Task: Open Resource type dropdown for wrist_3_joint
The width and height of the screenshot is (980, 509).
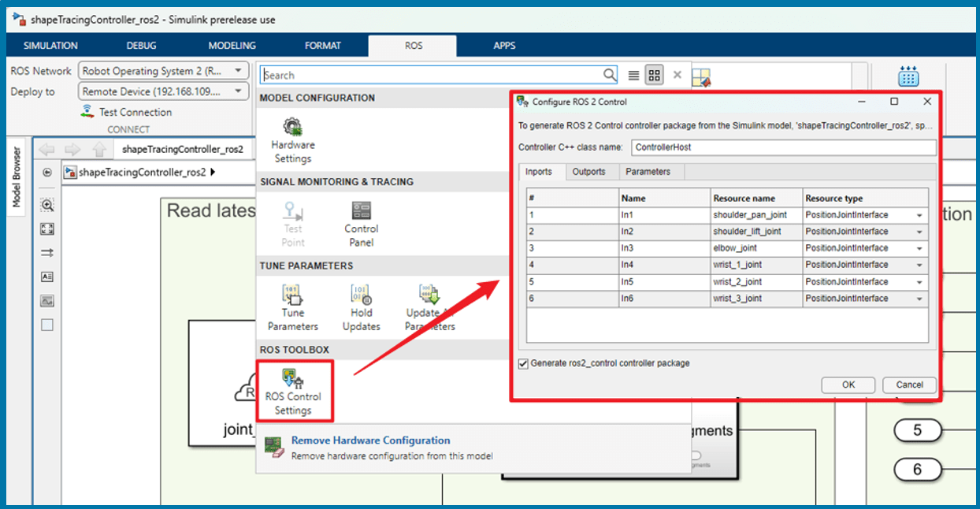Action: coord(919,299)
